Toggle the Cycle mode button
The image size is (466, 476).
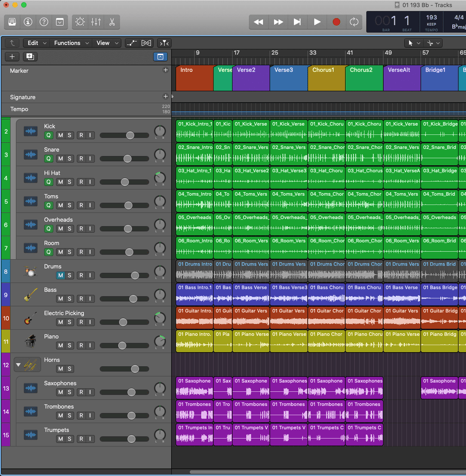(x=354, y=22)
